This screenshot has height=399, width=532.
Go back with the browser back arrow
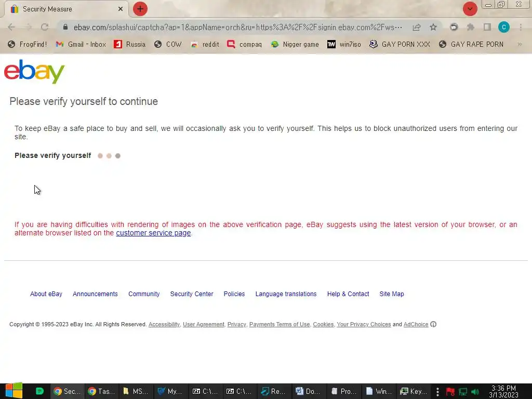(11, 27)
